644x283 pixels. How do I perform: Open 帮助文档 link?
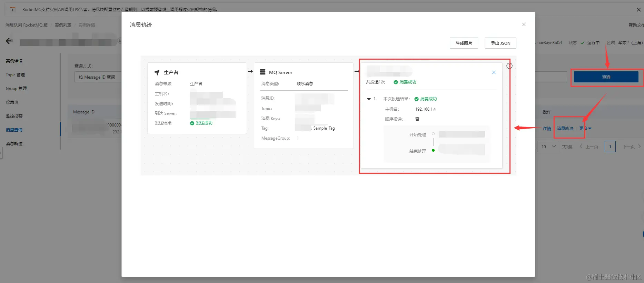[x=636, y=25]
